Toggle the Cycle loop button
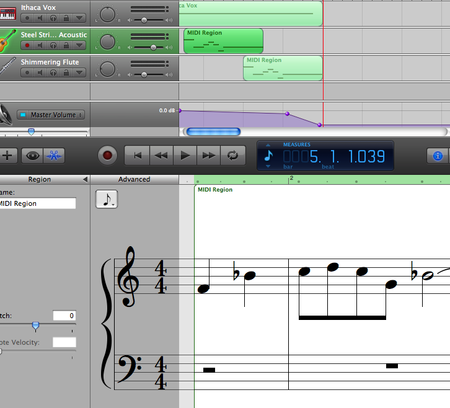This screenshot has height=408, width=450. click(233, 155)
